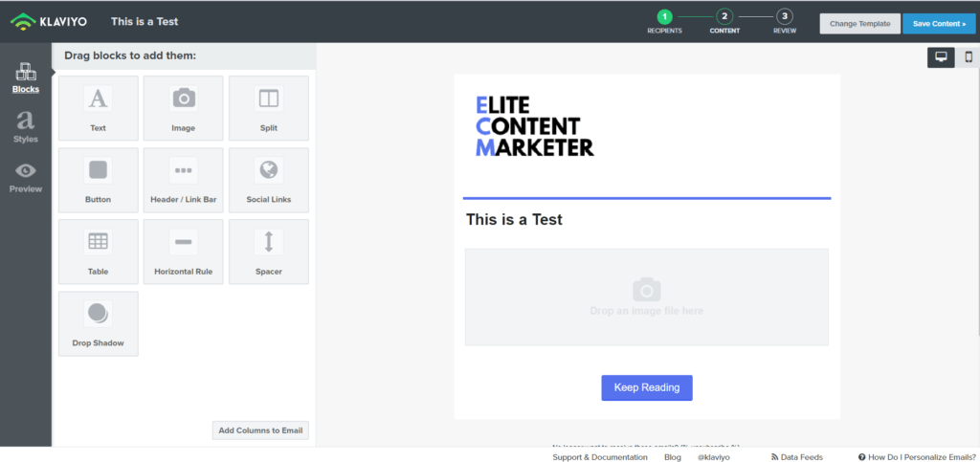
Task: Go to step 2 Content
Action: 724,21
